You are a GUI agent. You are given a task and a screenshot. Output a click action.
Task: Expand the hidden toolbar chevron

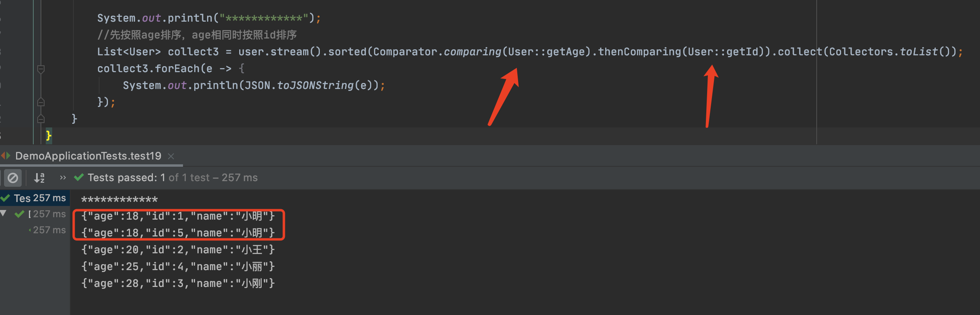pos(63,178)
